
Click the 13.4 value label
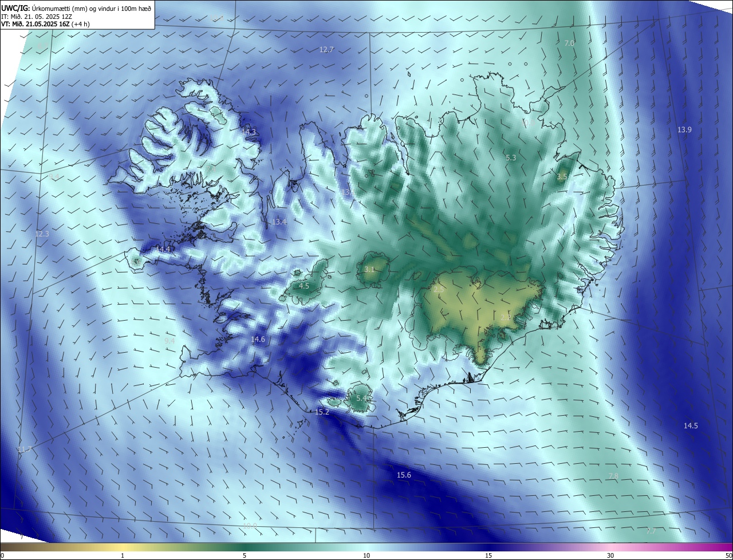(x=279, y=222)
